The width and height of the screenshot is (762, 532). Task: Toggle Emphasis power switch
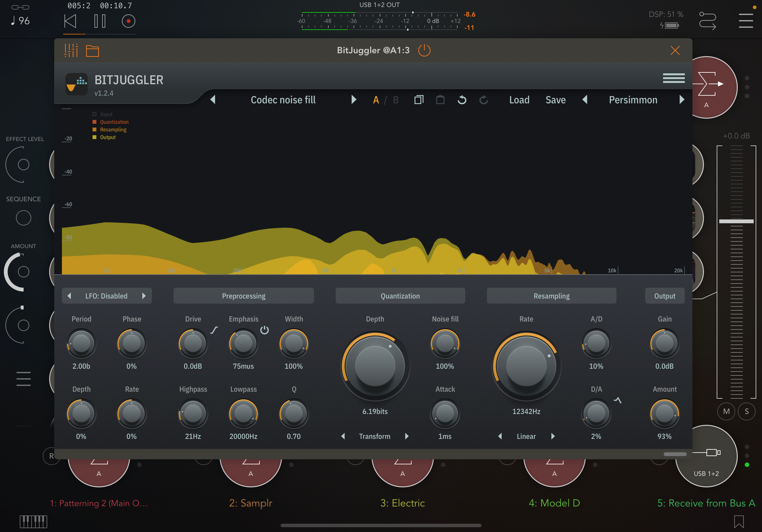(x=264, y=330)
